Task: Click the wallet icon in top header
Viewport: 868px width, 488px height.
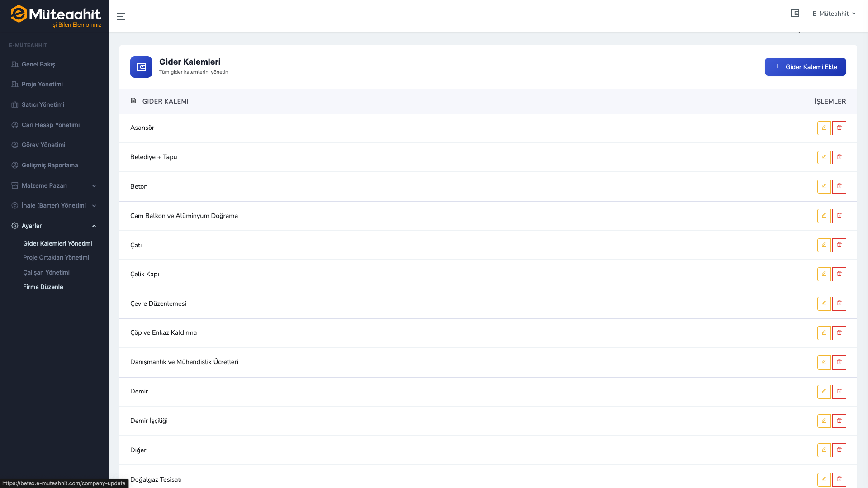Action: (795, 14)
